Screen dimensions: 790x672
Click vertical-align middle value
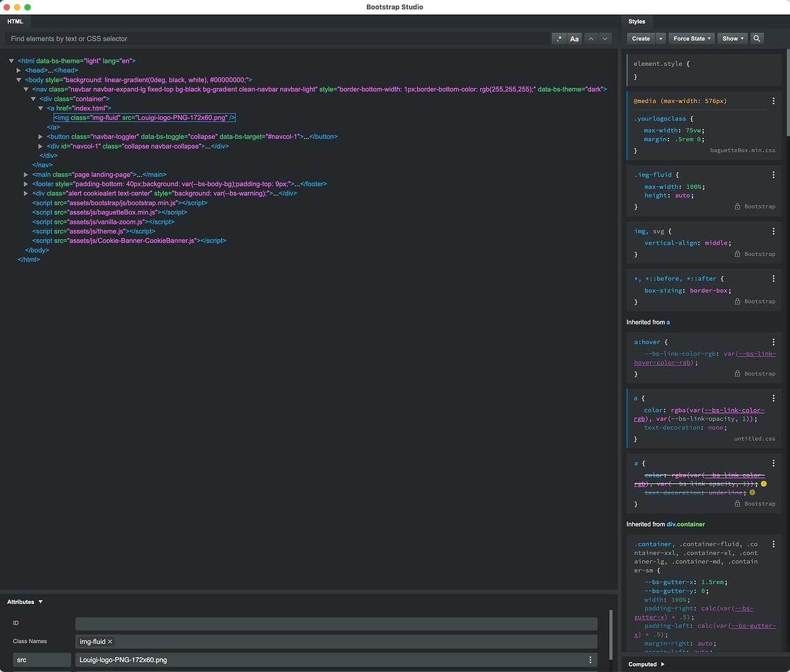(716, 243)
